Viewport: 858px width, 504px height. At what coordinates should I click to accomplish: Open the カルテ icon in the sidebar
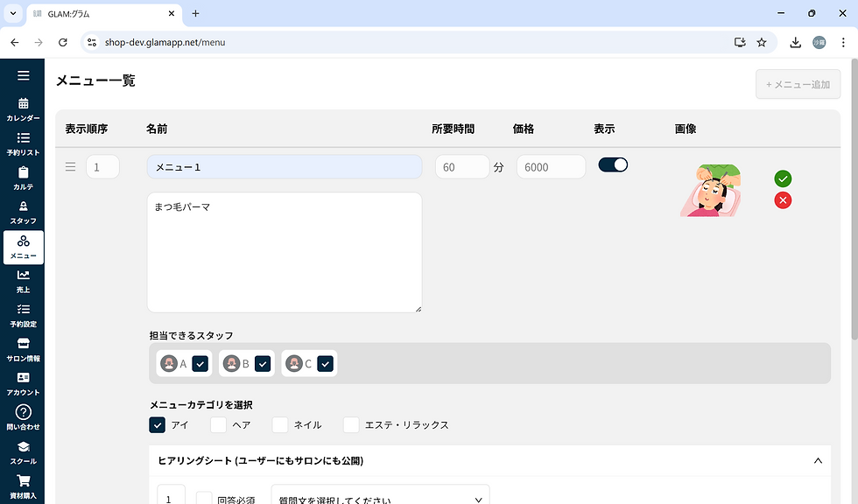point(23,179)
